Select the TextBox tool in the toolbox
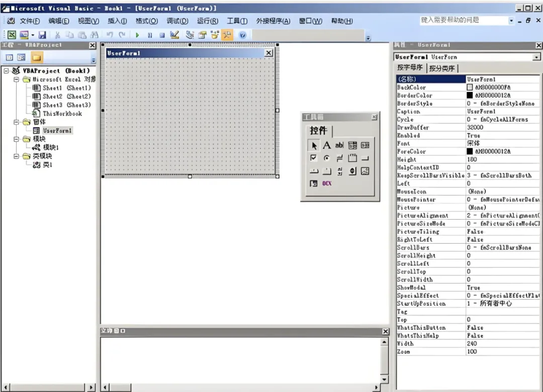This screenshot has height=392, width=543. click(339, 145)
